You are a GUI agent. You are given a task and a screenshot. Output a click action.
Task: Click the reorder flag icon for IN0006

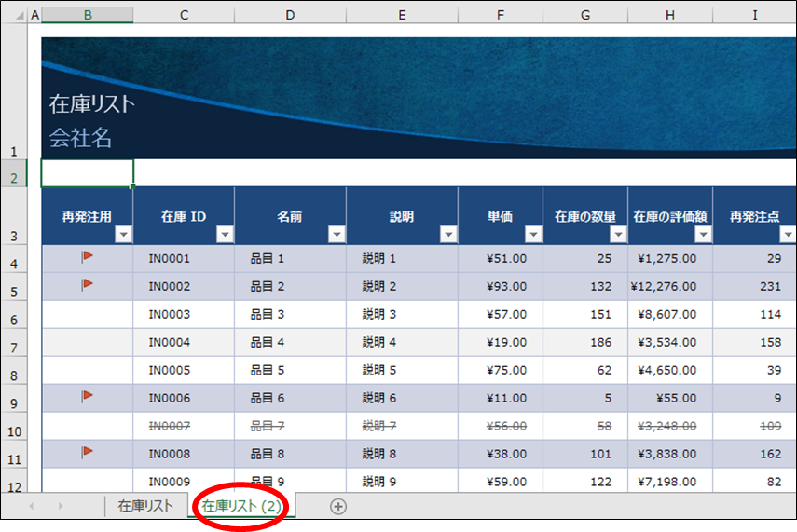click(87, 396)
